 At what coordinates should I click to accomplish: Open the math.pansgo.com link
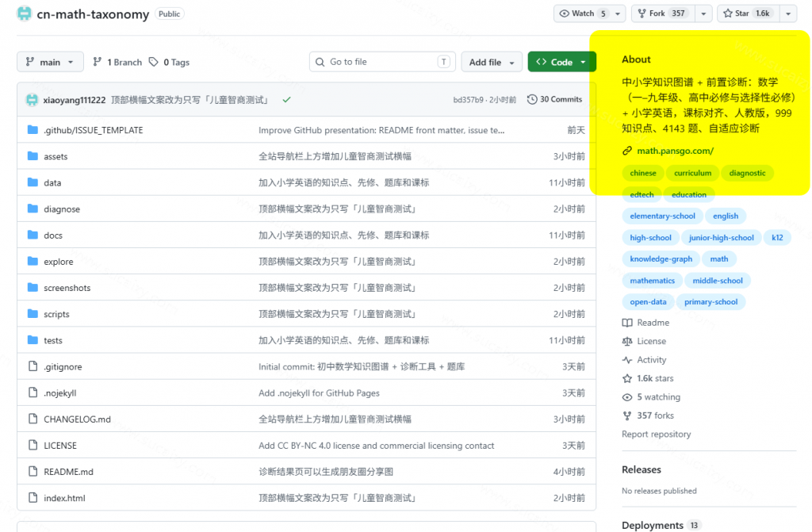[x=675, y=151]
